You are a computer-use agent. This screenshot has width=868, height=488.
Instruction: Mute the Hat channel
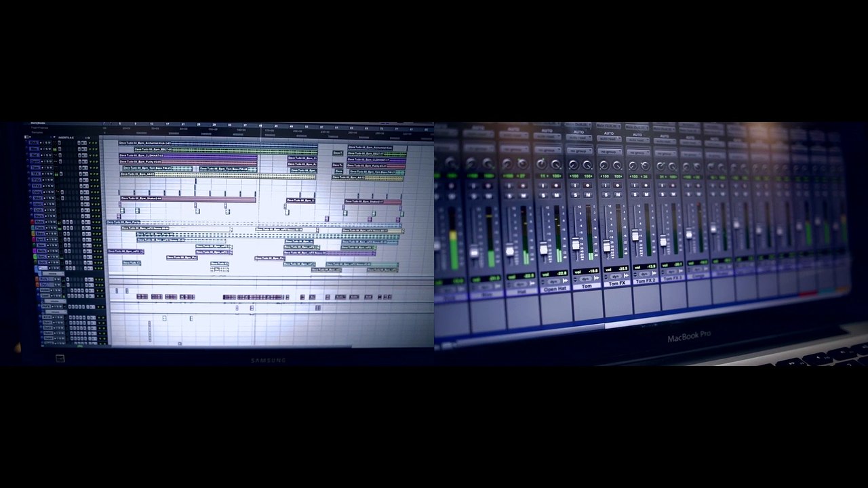click(x=524, y=195)
